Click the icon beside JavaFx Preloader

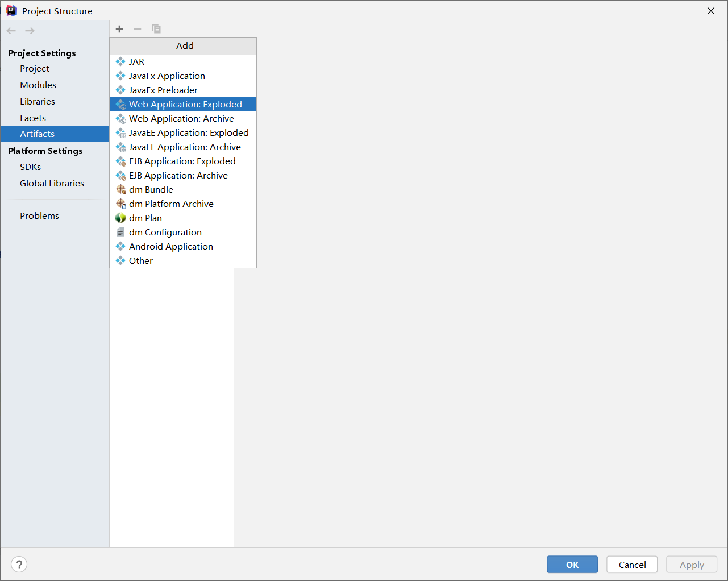[x=120, y=90]
